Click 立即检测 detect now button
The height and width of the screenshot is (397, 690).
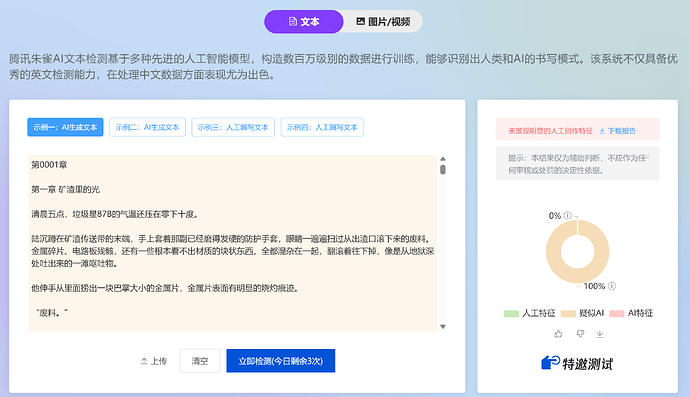[281, 361]
